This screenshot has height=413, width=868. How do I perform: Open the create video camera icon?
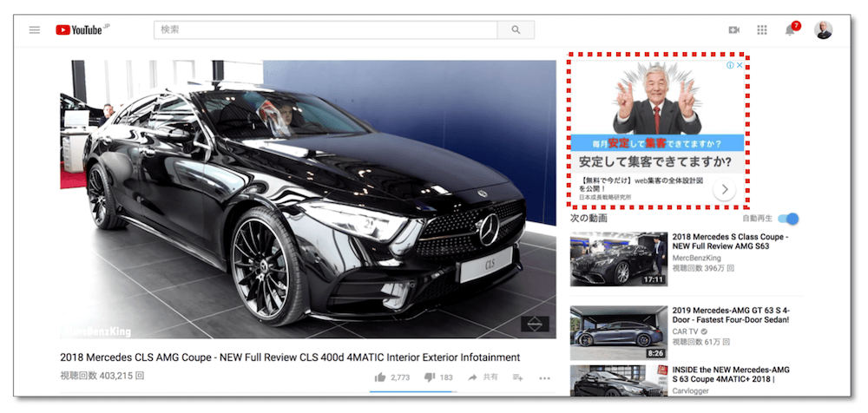click(x=734, y=29)
